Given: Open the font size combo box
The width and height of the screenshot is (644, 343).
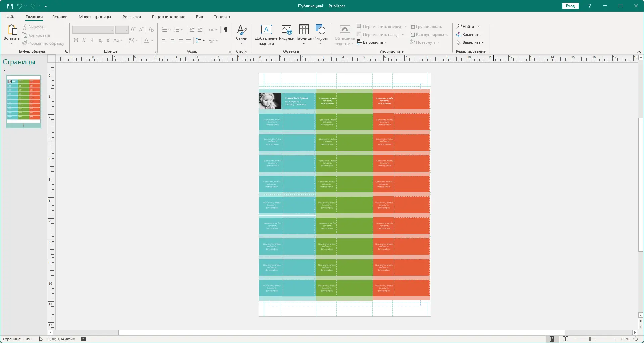Looking at the screenshot, I should 122,30.
